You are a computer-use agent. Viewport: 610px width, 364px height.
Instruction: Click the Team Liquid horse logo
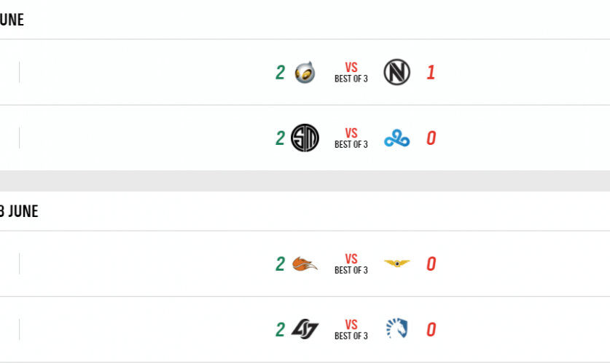pyautogui.click(x=396, y=329)
